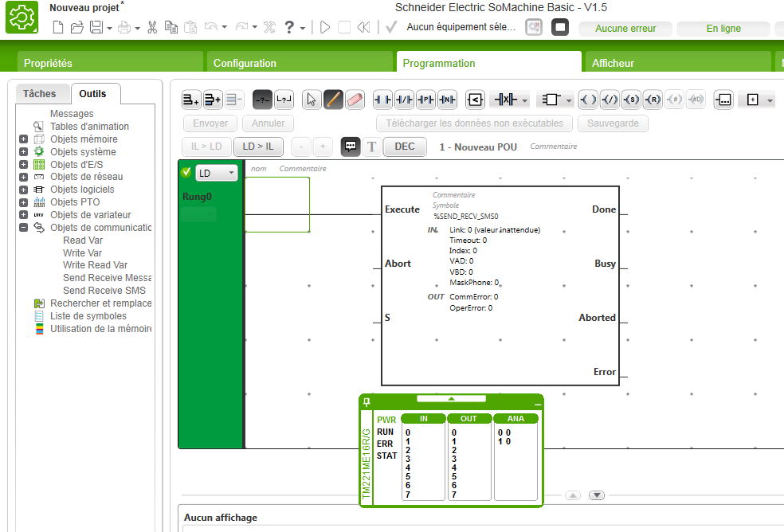Click the comparison block icon

click(x=475, y=100)
